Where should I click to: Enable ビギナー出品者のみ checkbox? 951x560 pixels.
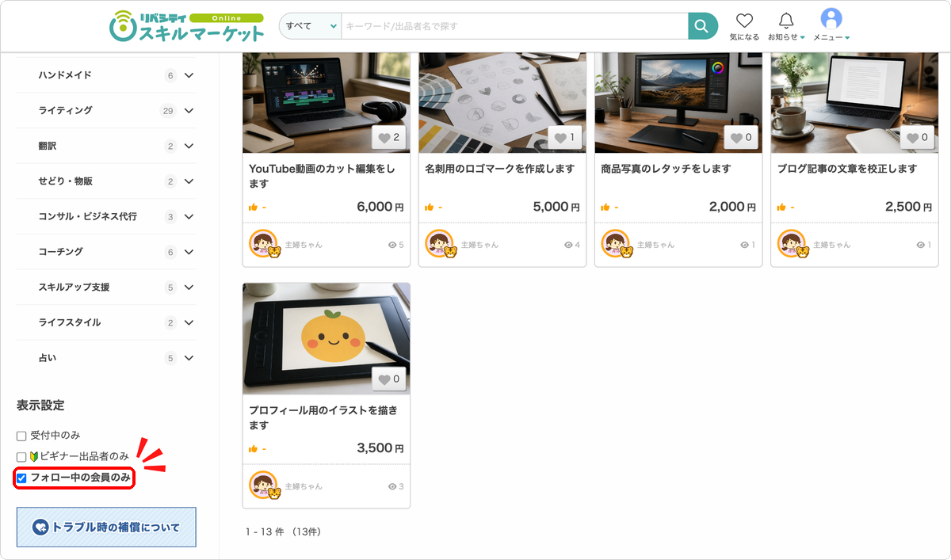(21, 457)
